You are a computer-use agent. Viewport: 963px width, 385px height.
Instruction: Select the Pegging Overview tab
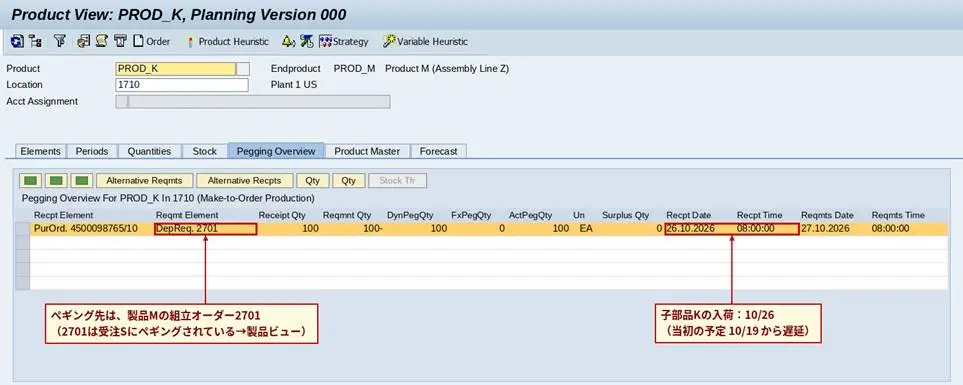coord(276,151)
